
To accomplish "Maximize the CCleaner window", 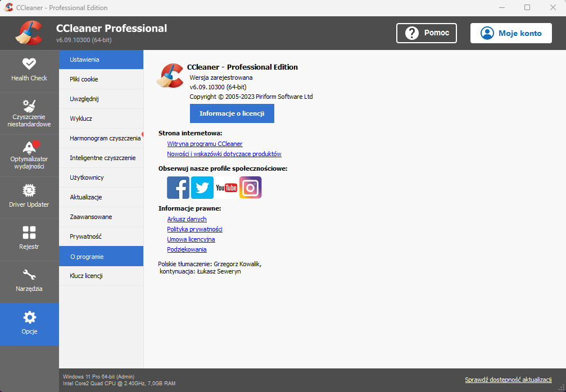I will click(x=527, y=7).
